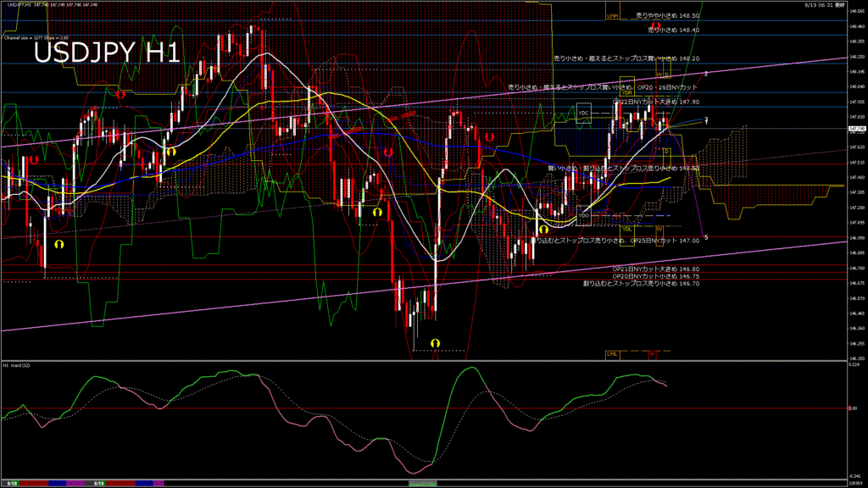Click the LWL level box near chart bottom
Screen dimensions: 868x488
(x=612, y=353)
